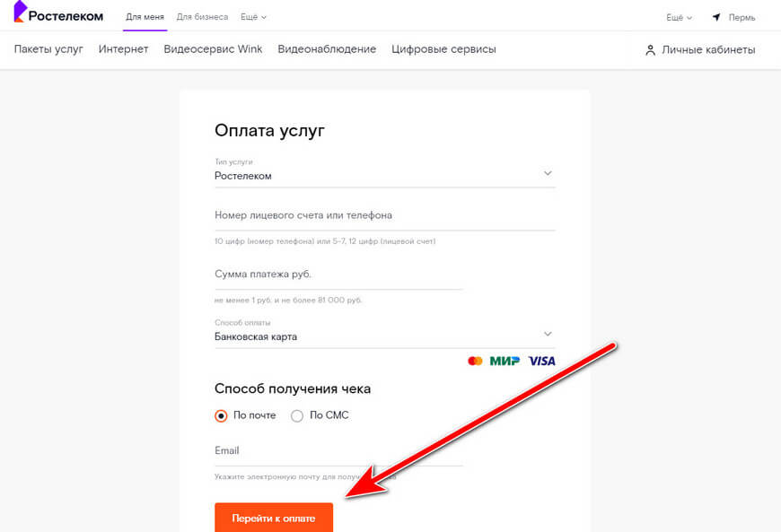This screenshot has height=532, width=781.
Task: Click the МИР payment system logo
Action: coord(505,361)
